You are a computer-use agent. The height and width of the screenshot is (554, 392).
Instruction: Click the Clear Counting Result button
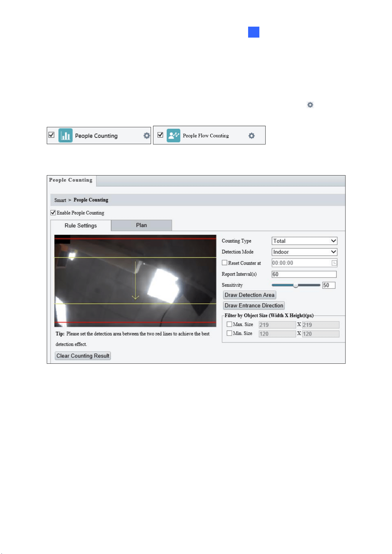pos(83,356)
